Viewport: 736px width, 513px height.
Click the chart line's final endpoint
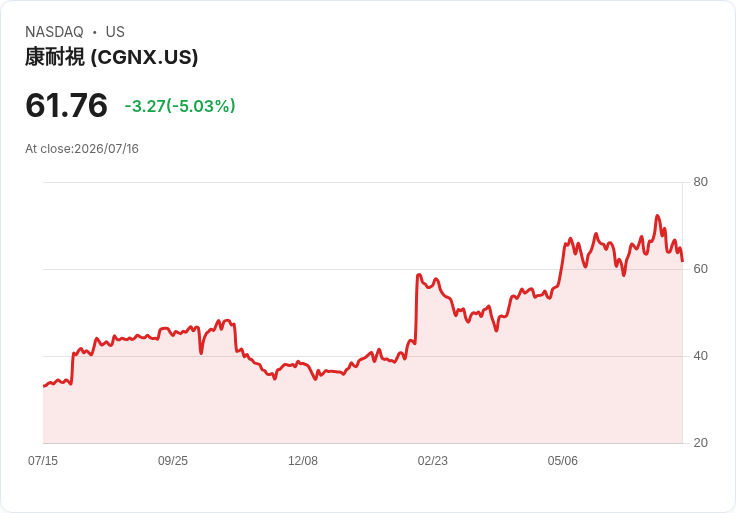(682, 261)
